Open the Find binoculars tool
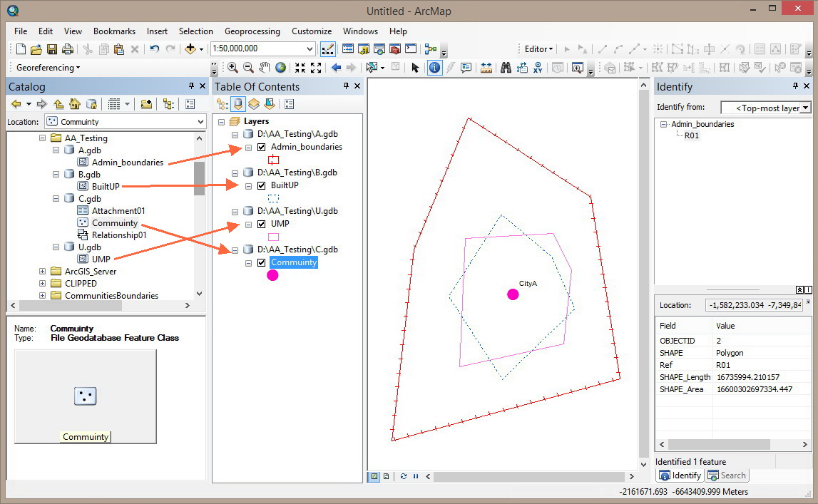Viewport: 818px width, 504px height. pyautogui.click(x=506, y=68)
